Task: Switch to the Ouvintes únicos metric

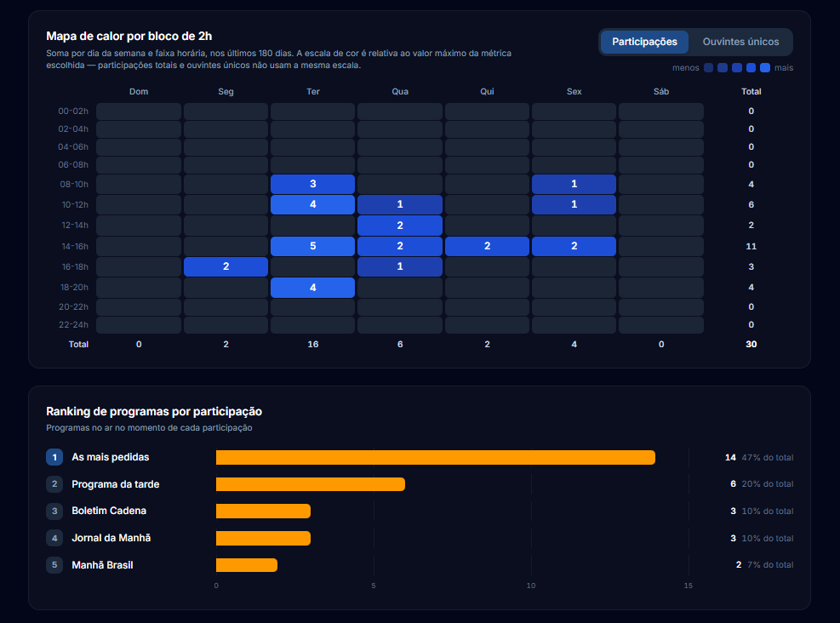Action: pyautogui.click(x=740, y=42)
